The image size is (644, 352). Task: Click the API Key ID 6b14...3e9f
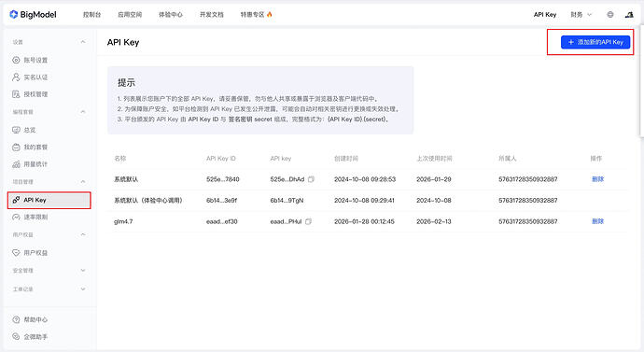pos(222,201)
